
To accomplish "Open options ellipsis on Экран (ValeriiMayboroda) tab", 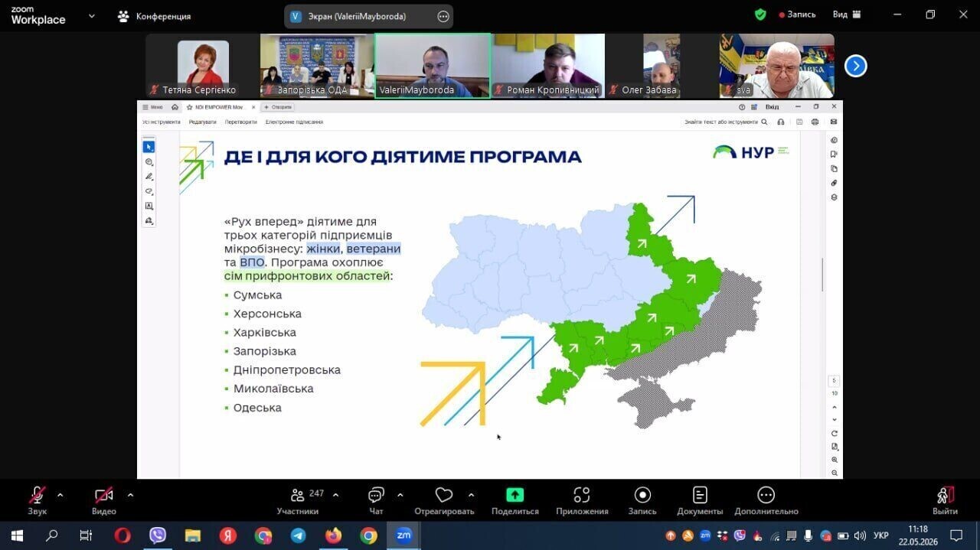I will 443,16.
